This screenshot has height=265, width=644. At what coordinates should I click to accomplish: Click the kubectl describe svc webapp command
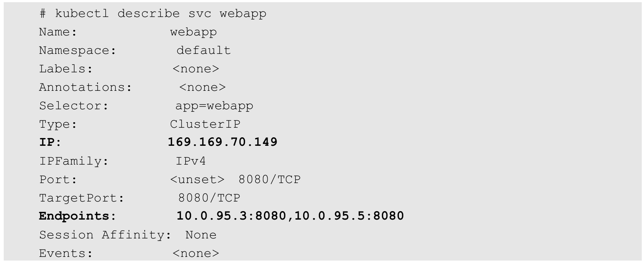[153, 14]
